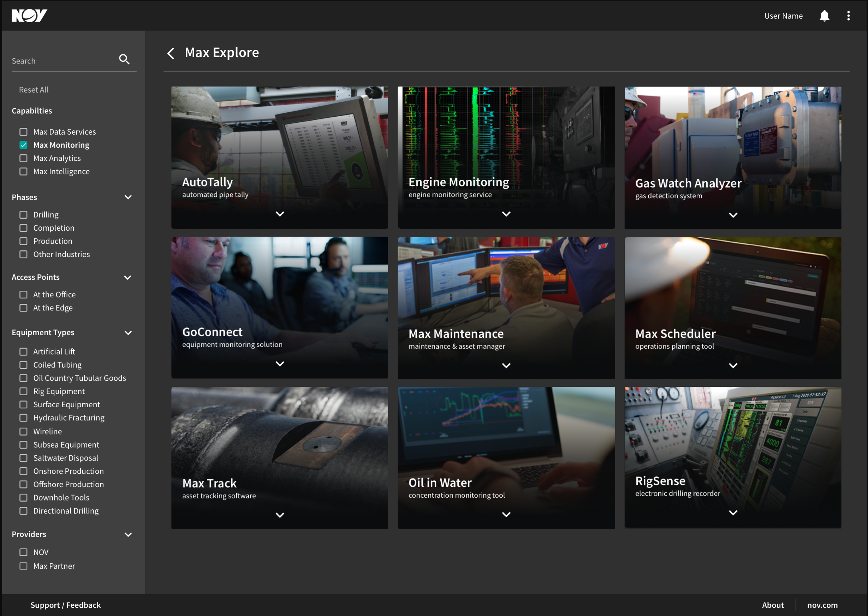Enable the Max Partner checkbox
This screenshot has height=616, width=868.
[x=24, y=566]
